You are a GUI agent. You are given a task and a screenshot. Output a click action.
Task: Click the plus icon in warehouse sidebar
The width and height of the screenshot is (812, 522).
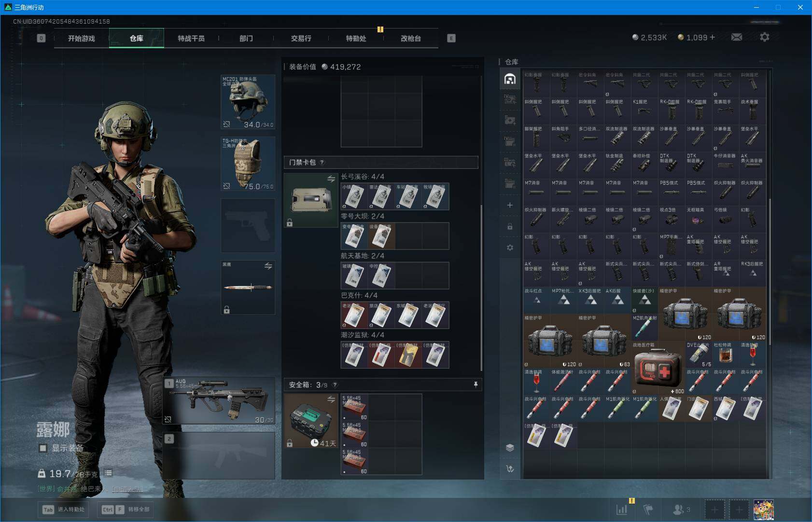(510, 205)
